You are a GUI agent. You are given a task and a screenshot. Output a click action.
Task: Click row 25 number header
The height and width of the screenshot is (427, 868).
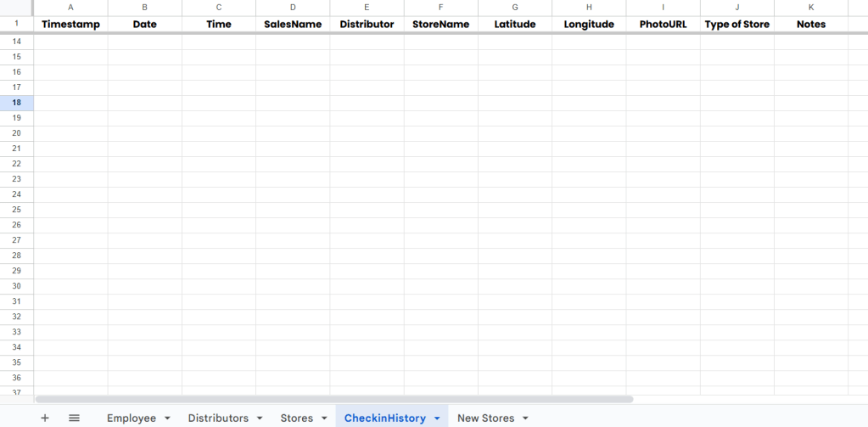(16, 210)
